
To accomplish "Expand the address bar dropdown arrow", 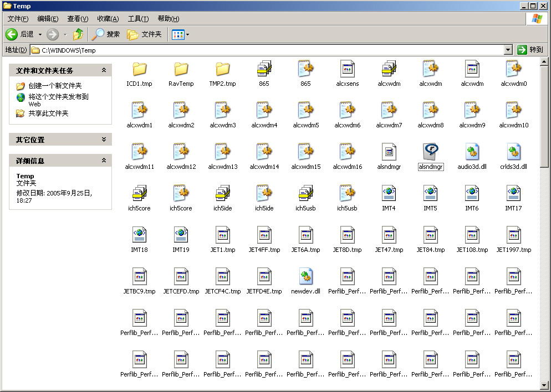I will click(508, 50).
